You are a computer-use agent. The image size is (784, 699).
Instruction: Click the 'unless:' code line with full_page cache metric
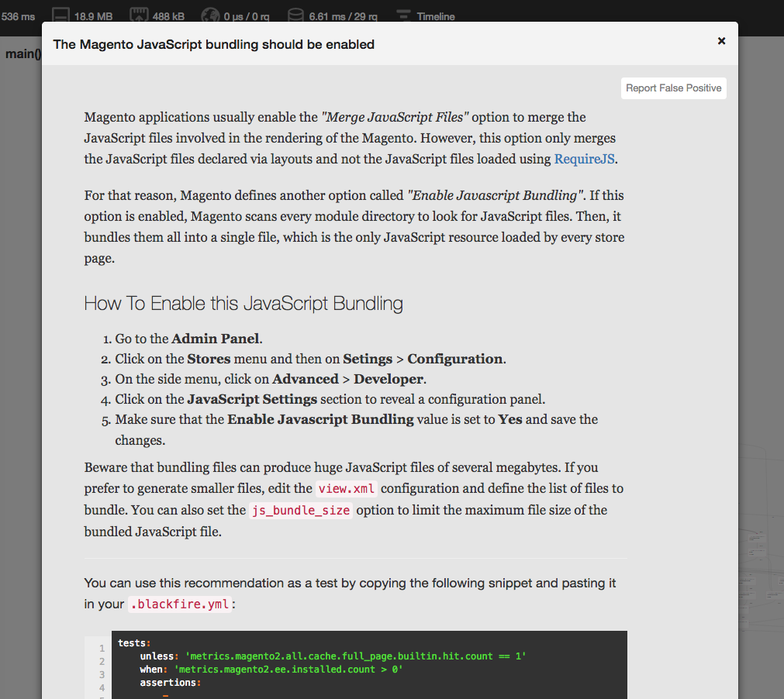coord(333,656)
